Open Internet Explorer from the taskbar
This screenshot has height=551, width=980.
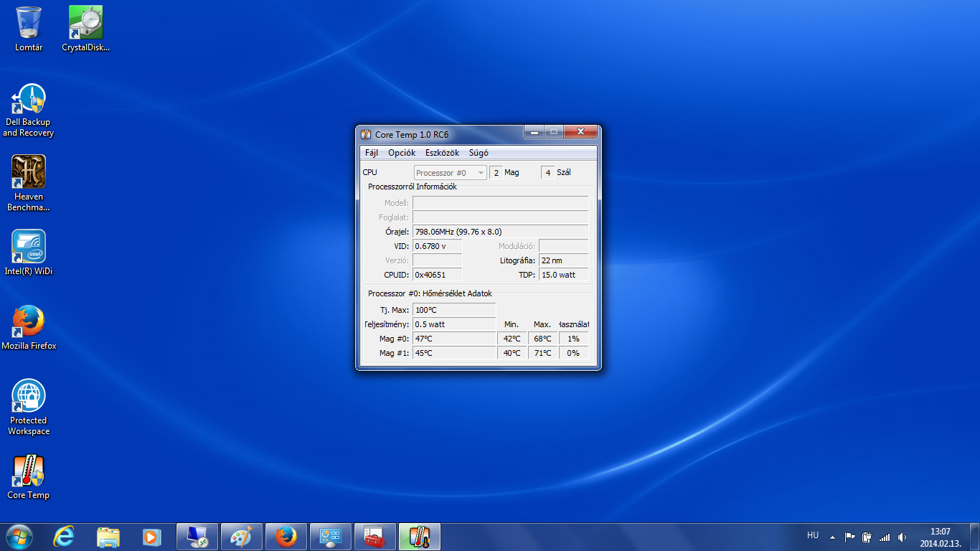pyautogui.click(x=65, y=537)
